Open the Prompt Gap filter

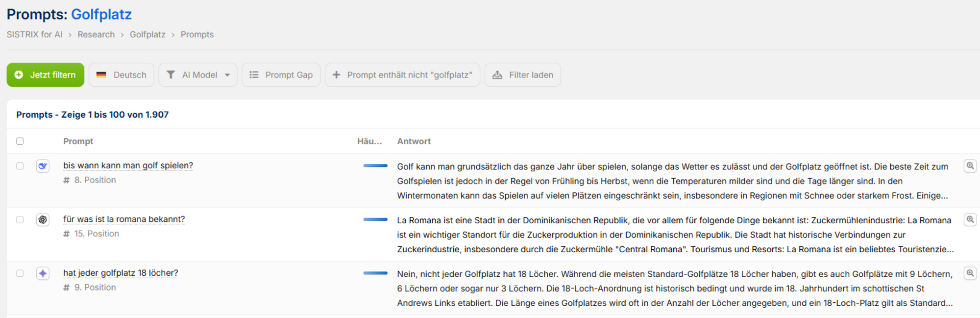pyautogui.click(x=281, y=75)
